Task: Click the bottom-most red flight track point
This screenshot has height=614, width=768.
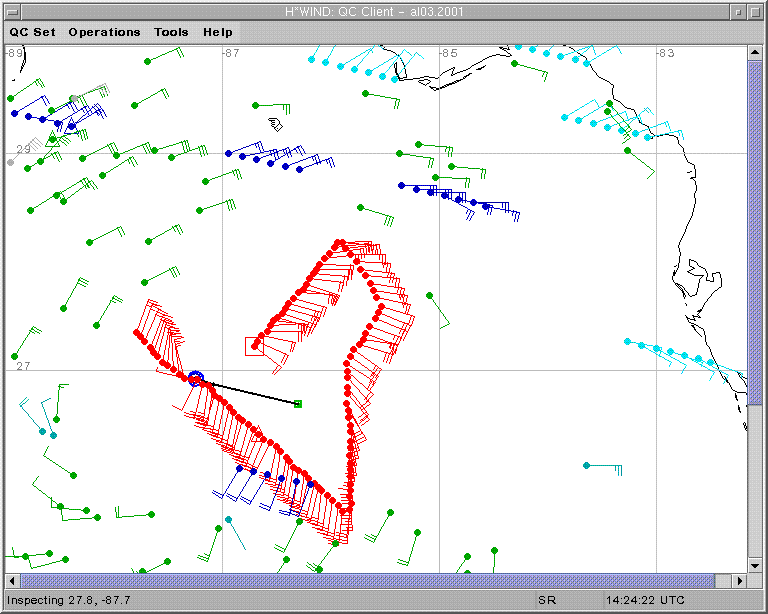Action: point(347,511)
